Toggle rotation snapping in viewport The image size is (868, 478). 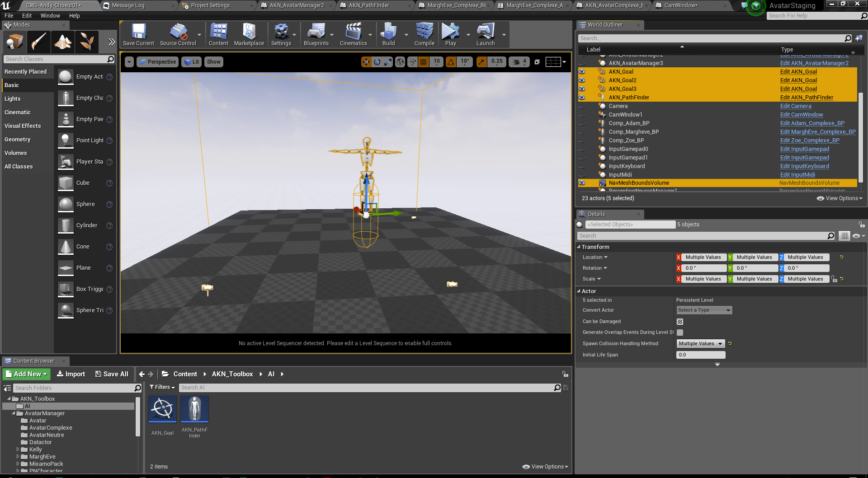[451, 62]
